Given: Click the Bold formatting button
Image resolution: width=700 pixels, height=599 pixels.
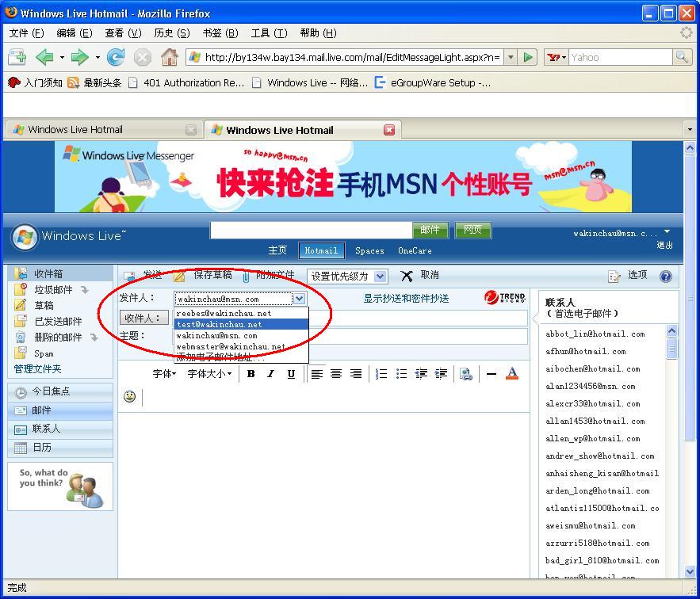Looking at the screenshot, I should [x=251, y=374].
